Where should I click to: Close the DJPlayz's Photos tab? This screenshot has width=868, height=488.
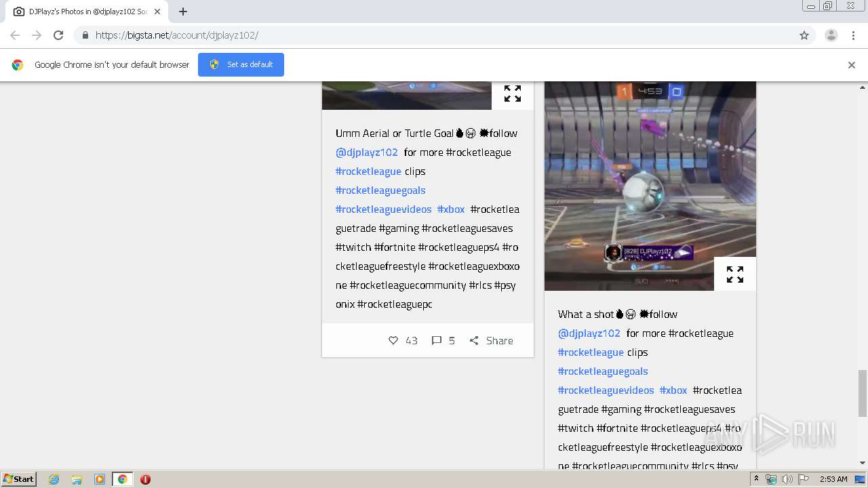[x=157, y=12]
